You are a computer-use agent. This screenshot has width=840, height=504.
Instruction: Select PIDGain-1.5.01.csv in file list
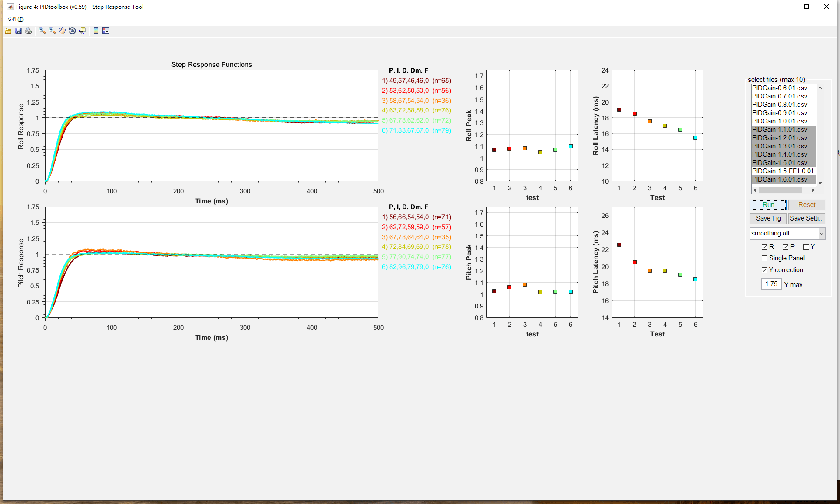click(784, 163)
